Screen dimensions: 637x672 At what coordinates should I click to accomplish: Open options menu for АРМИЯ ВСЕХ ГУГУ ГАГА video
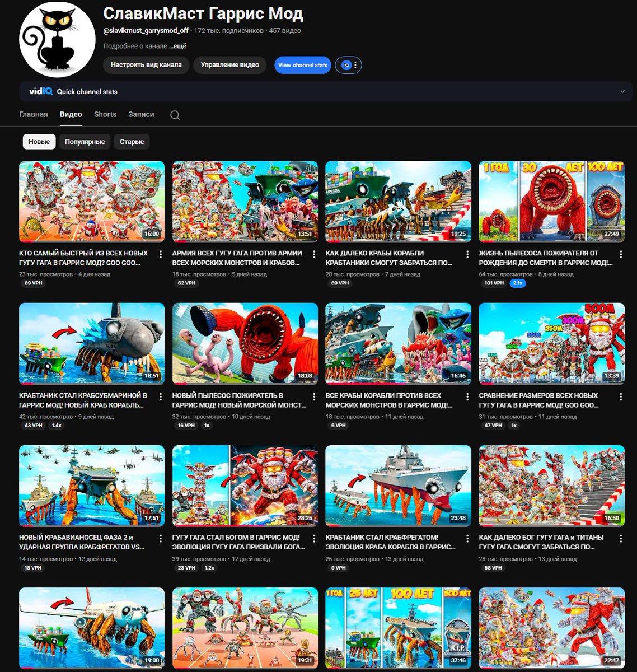click(314, 254)
